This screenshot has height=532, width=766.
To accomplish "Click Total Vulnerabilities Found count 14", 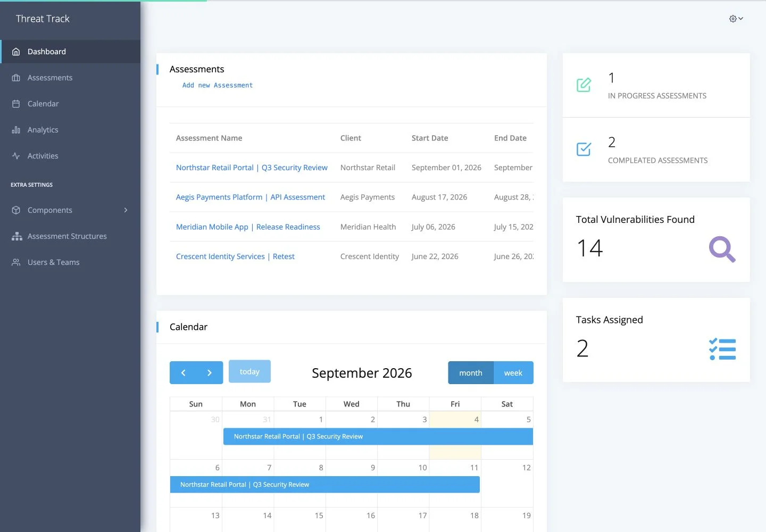I will click(x=590, y=248).
